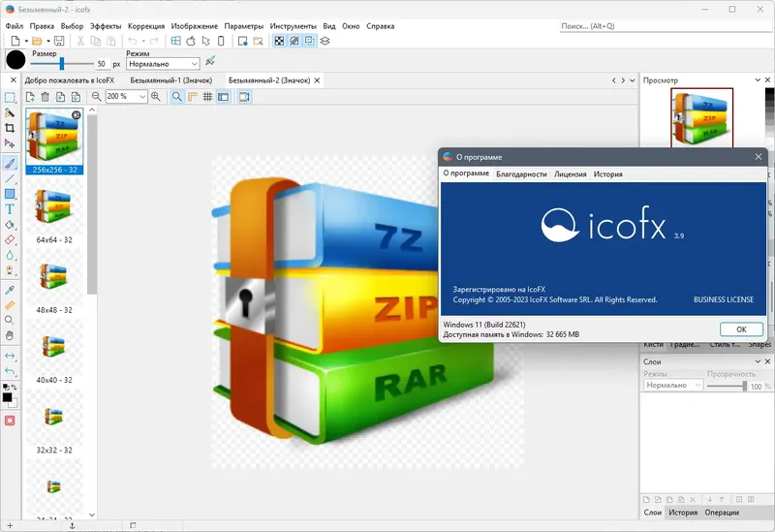The height and width of the screenshot is (532, 775).
Task: Click the mobile phone icon in toolbar
Action: click(221, 41)
